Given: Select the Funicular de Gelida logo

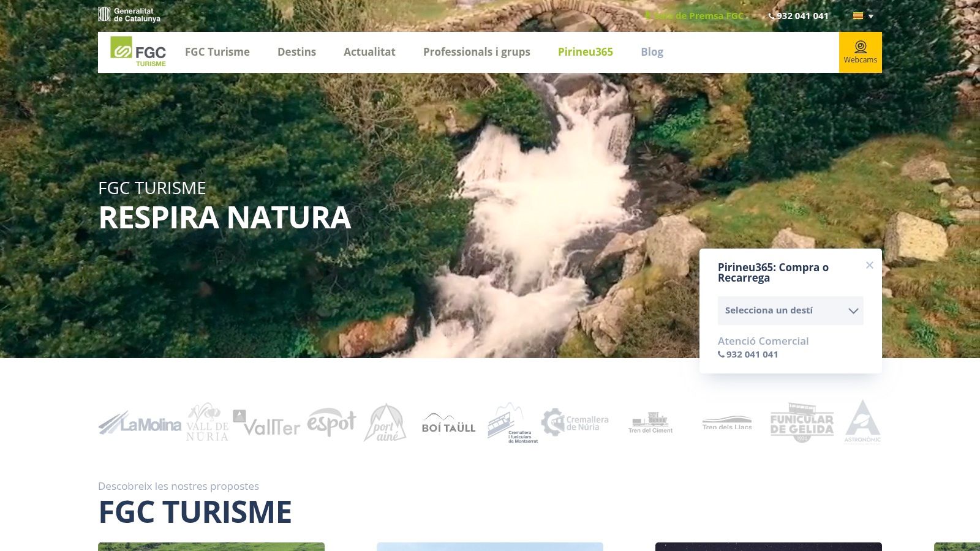Looking at the screenshot, I should click(x=801, y=422).
